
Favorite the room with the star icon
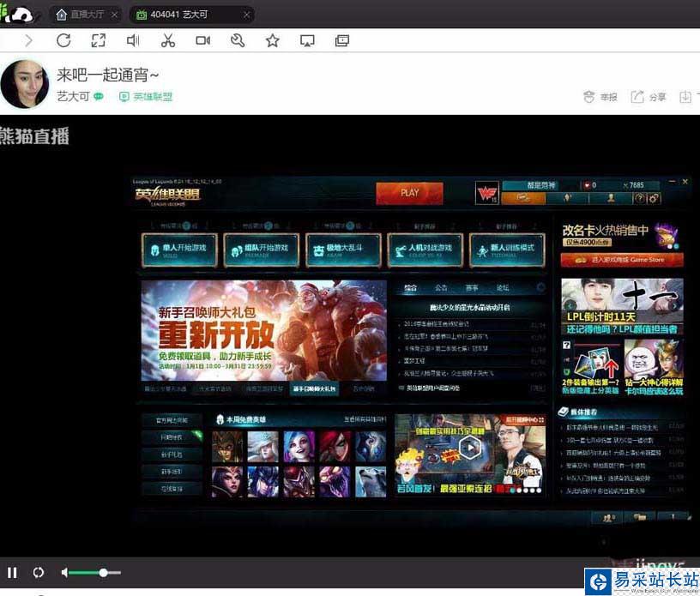(272, 40)
